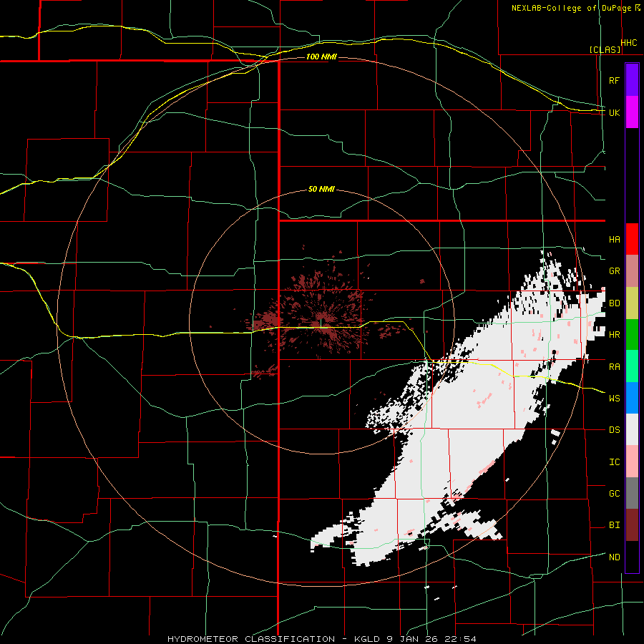Image resolution: width=644 pixels, height=644 pixels.
Task: Select the BD yellow legend block
Action: (632, 303)
